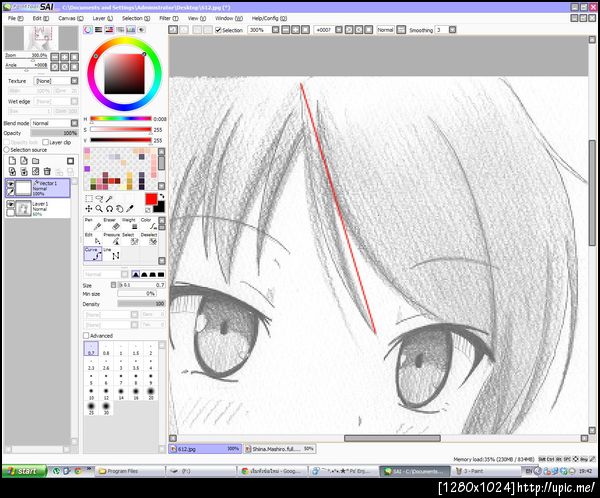Image resolution: width=600 pixels, height=498 pixels.
Task: Select the Weight tool
Action: 130,225
